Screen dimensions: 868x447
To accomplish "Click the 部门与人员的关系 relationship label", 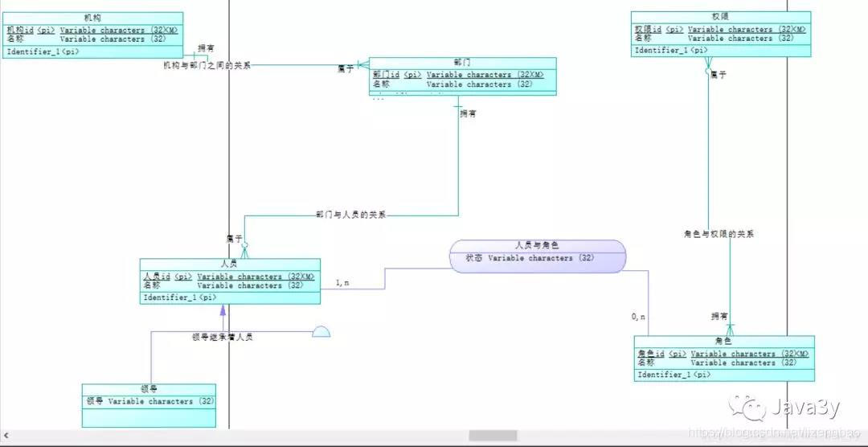I will (350, 215).
